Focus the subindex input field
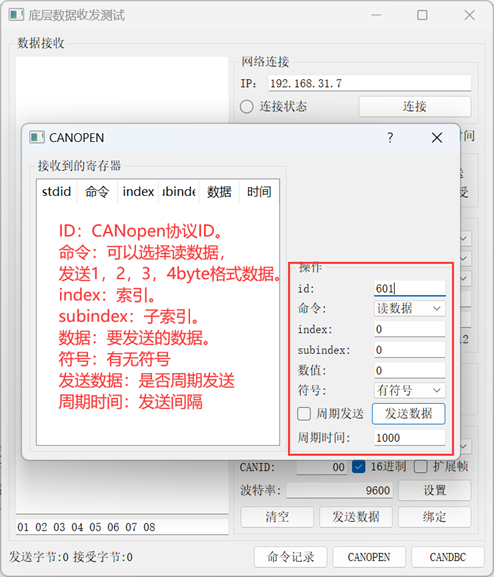 click(x=410, y=350)
